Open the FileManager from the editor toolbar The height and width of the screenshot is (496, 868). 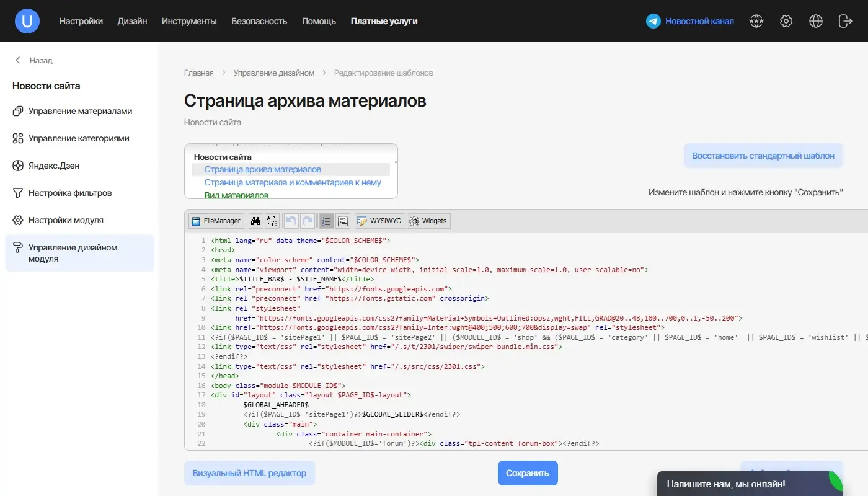pos(216,221)
